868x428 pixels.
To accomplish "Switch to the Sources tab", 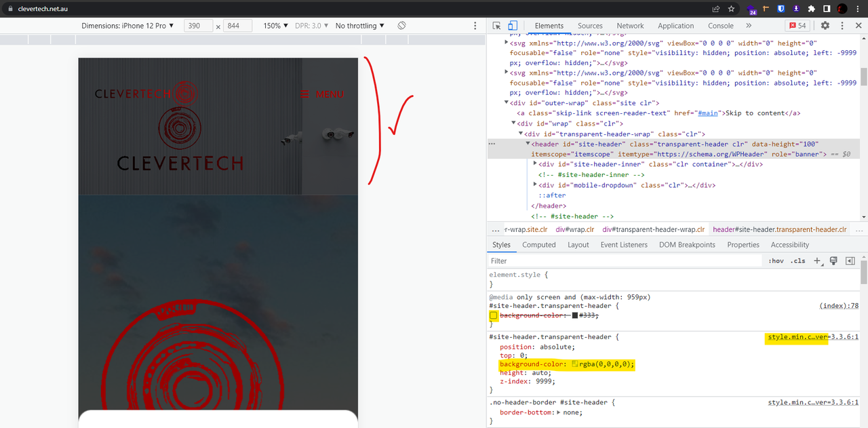I will pos(590,26).
